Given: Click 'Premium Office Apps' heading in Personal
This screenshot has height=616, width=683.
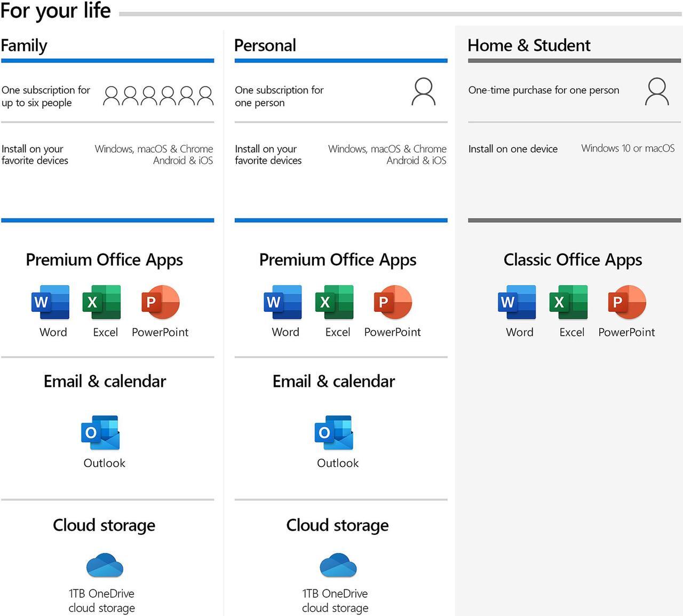Looking at the screenshot, I should (x=338, y=260).
